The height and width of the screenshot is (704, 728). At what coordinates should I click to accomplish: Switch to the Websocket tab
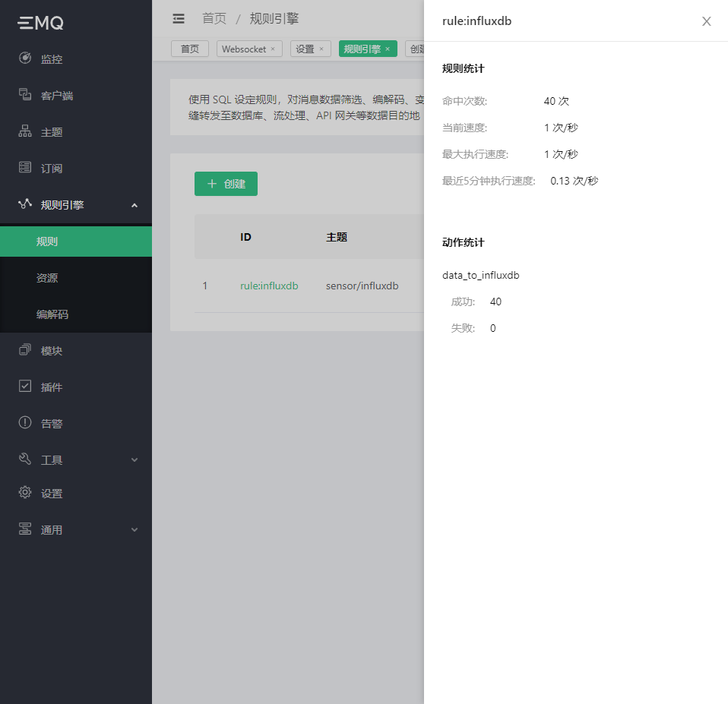coord(245,48)
